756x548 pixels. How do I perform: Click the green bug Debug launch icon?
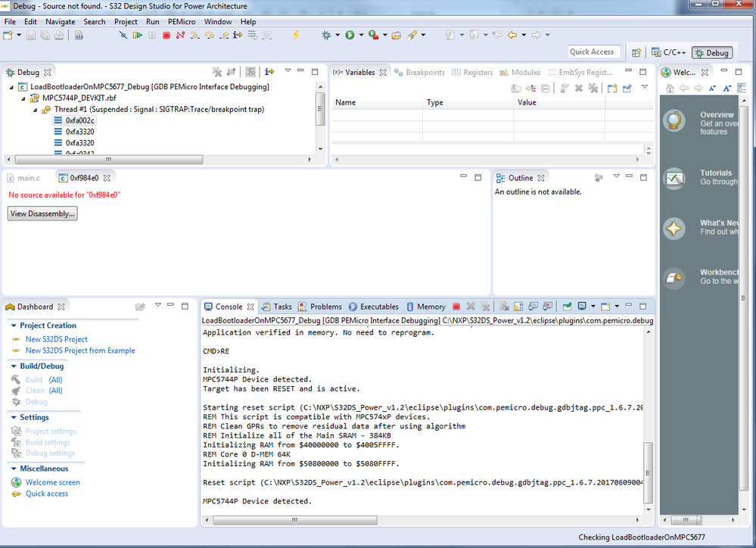(326, 35)
